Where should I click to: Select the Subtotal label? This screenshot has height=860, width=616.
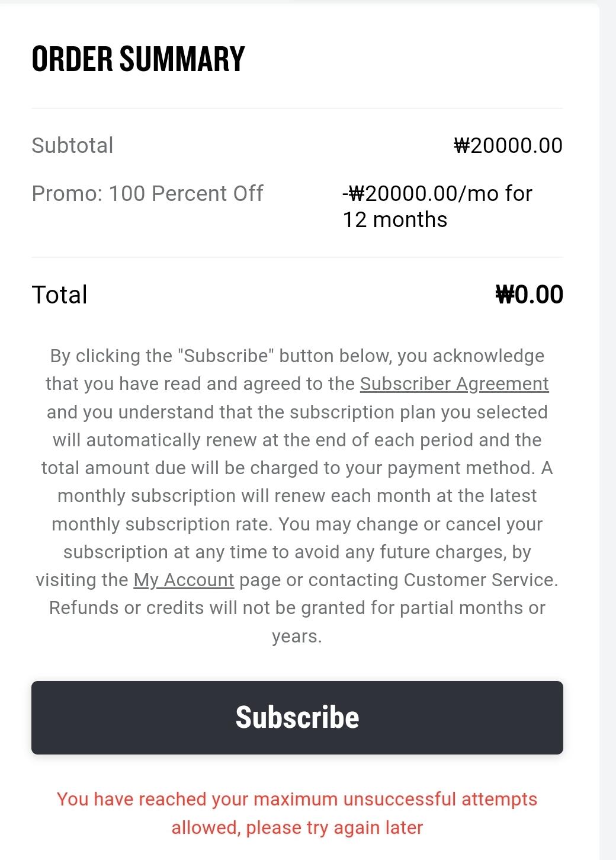pos(72,146)
